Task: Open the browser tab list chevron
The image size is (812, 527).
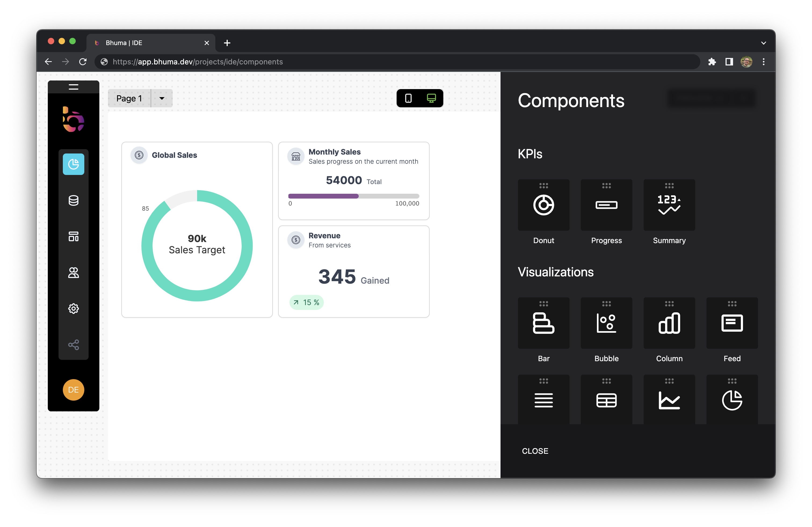Action: (763, 43)
